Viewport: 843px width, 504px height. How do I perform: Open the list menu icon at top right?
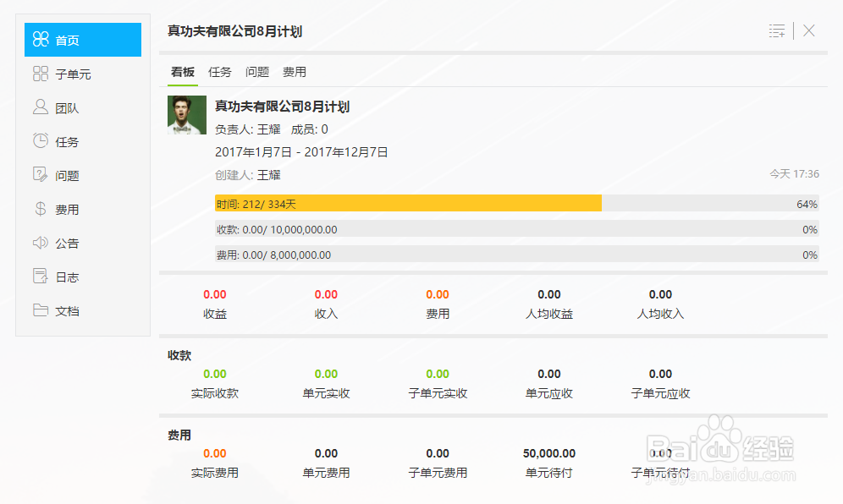pos(777,31)
